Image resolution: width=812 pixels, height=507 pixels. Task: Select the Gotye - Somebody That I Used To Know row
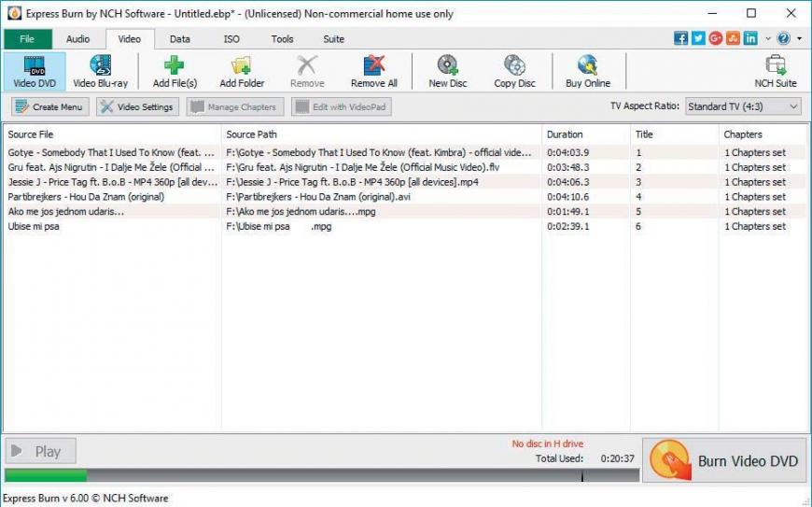point(405,152)
